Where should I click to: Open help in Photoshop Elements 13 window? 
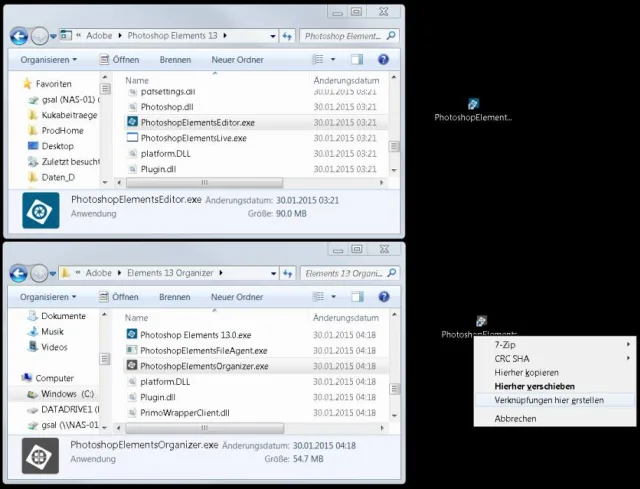383,60
